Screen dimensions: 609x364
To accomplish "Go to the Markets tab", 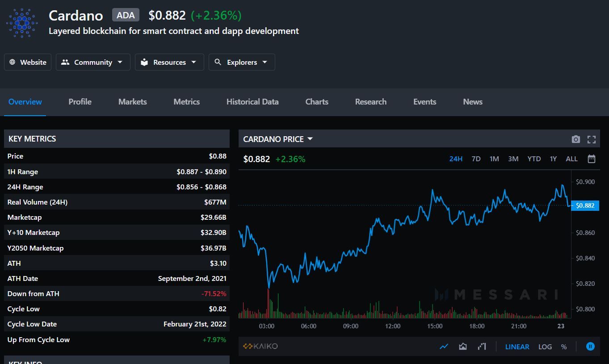I will pyautogui.click(x=132, y=102).
